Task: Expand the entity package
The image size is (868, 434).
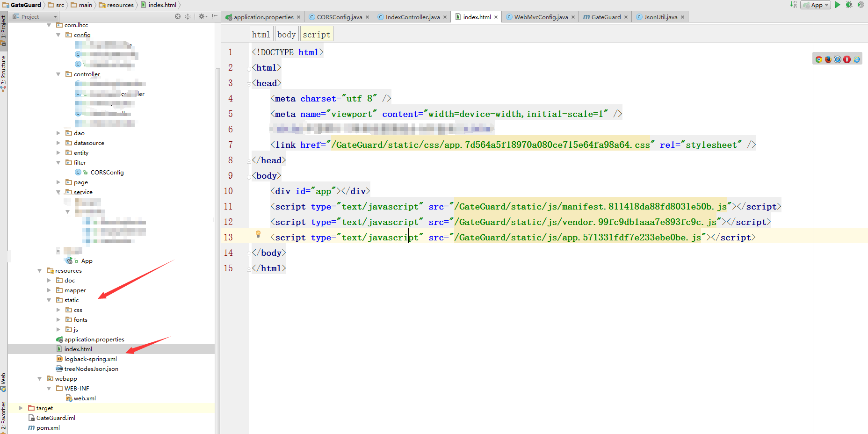Action: 58,153
